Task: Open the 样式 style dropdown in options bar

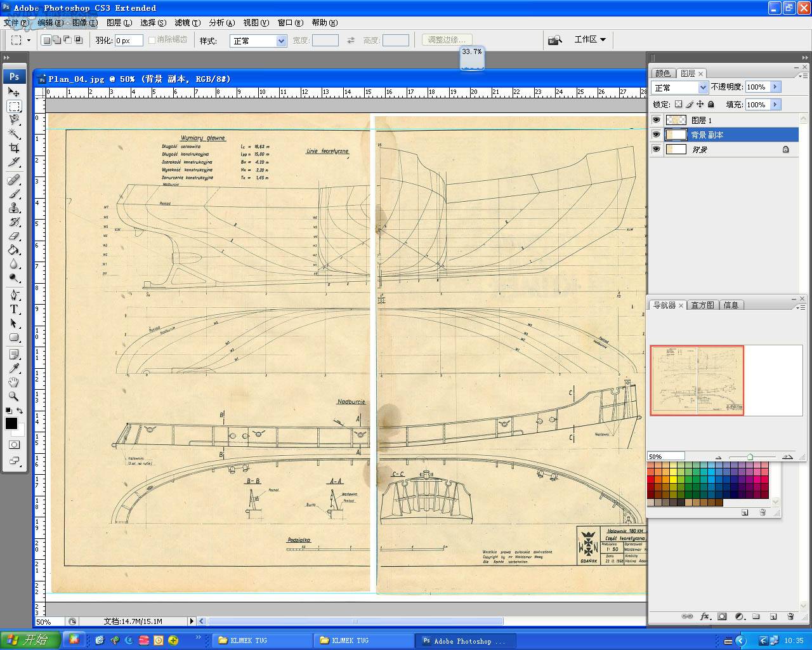Action: [259, 41]
